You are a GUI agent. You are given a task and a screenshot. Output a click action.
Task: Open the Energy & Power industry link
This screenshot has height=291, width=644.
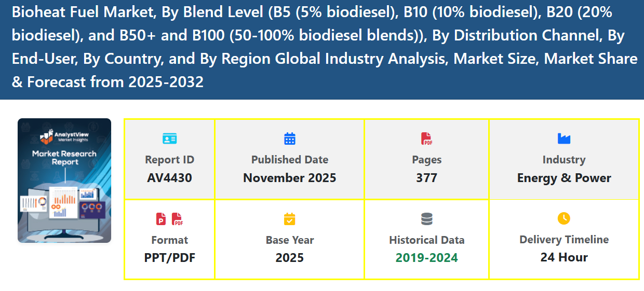(564, 178)
